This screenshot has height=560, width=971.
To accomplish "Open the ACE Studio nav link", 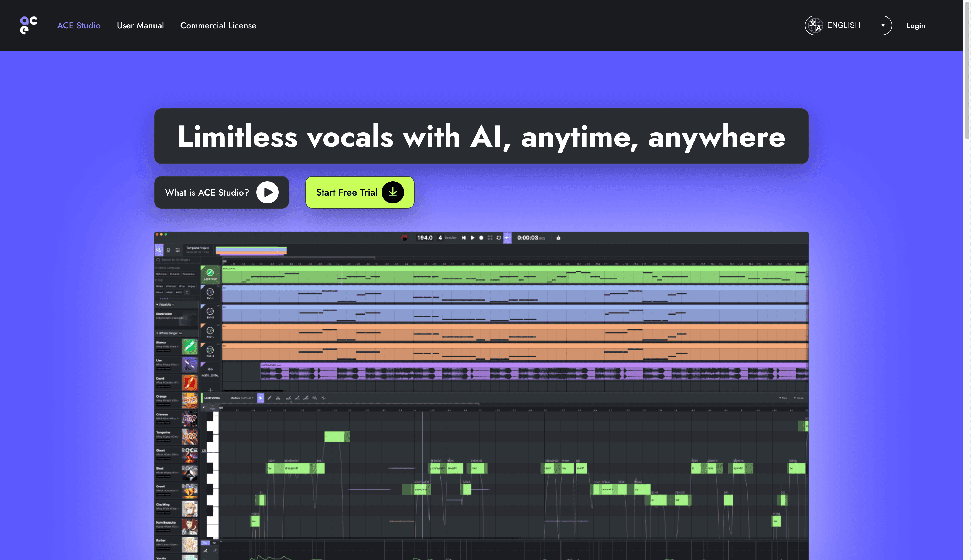I will coord(79,25).
